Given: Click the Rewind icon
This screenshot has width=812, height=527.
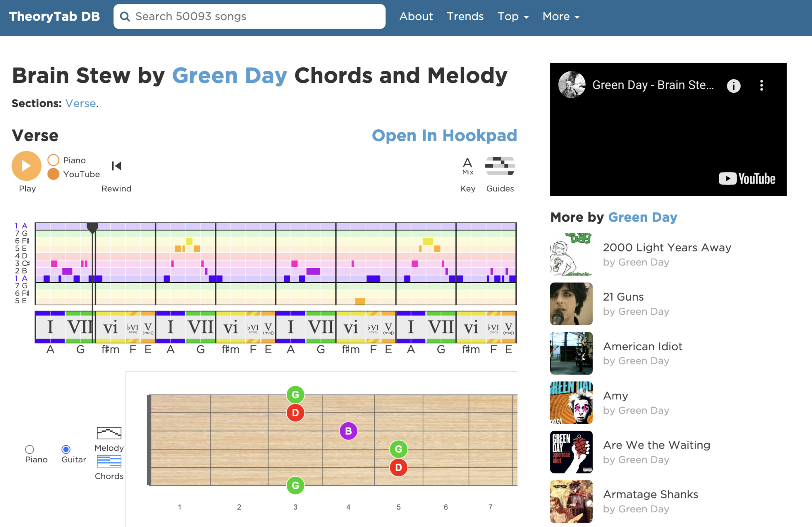Looking at the screenshot, I should click(x=116, y=166).
